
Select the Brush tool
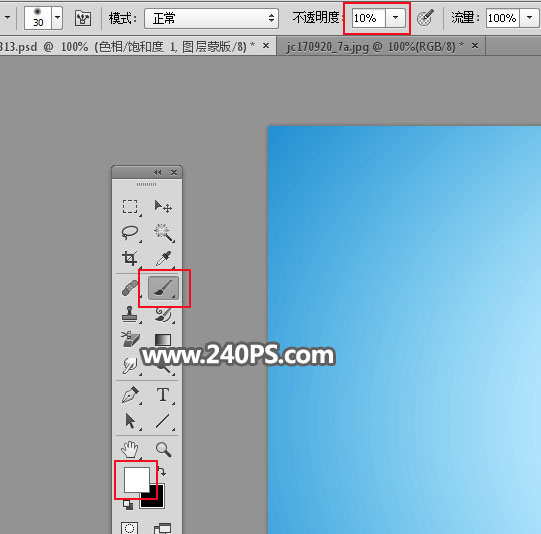point(164,288)
